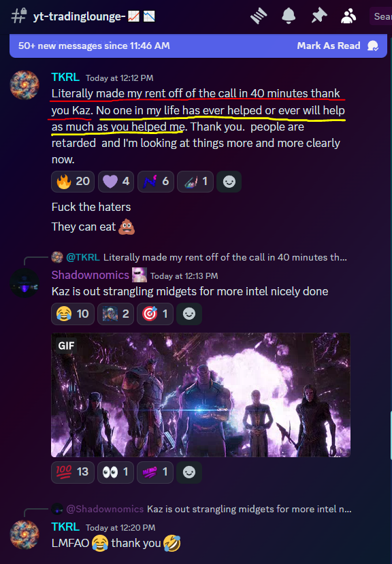
Task: Toggle the laughing emoji reaction with 10
Action: pyautogui.click(x=73, y=314)
